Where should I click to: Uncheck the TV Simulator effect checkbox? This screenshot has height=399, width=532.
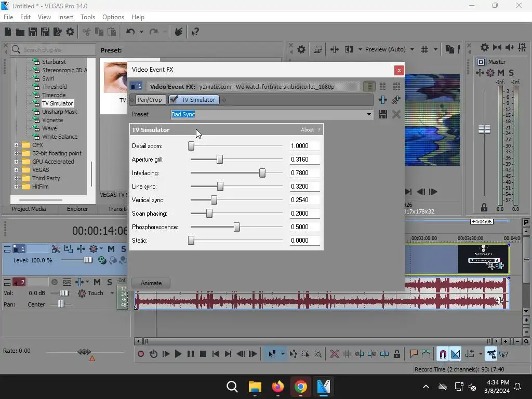click(x=174, y=100)
